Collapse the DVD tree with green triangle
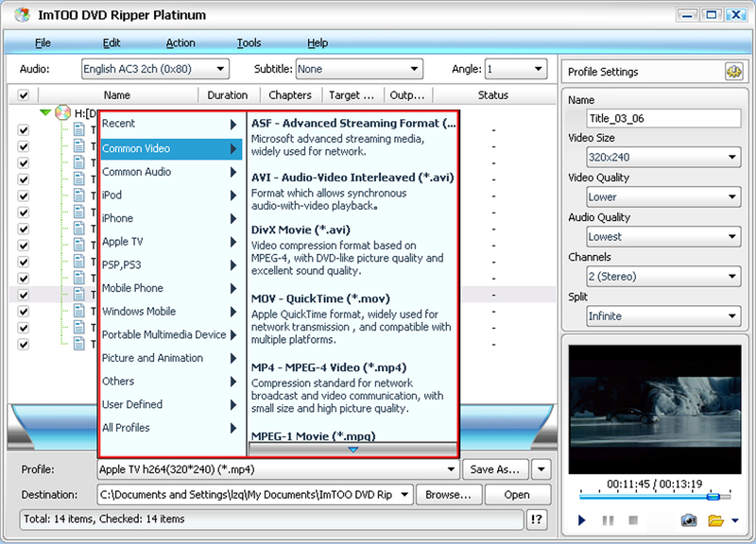 [44, 113]
